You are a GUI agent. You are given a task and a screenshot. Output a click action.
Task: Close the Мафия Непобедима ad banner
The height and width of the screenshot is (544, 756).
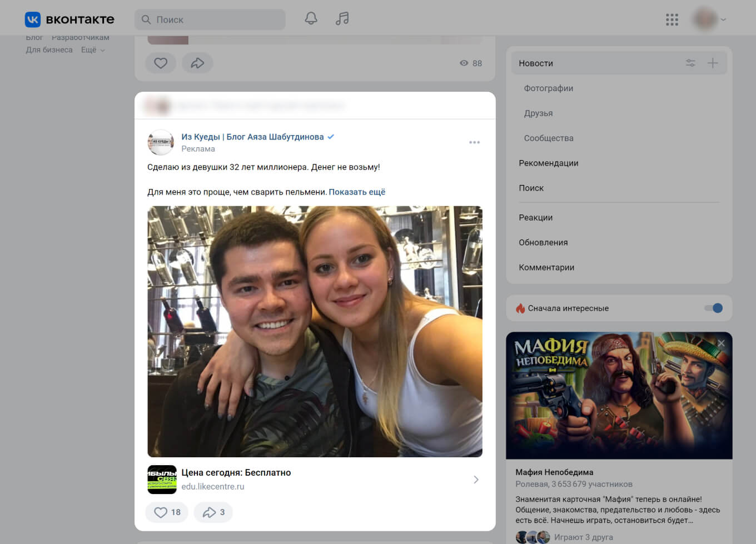coord(721,343)
